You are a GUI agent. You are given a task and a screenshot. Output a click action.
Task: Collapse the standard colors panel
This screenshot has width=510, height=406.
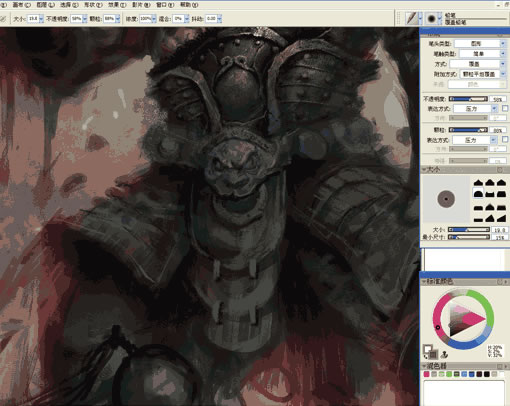click(424, 282)
